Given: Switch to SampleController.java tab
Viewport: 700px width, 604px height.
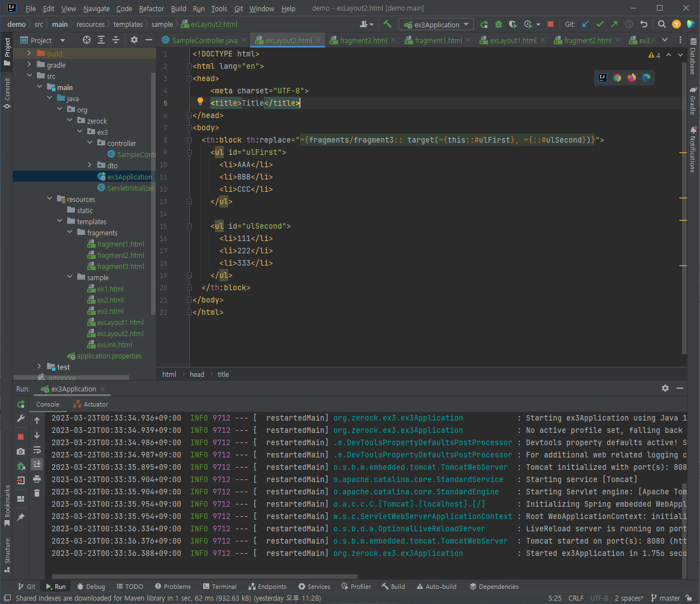Looking at the screenshot, I should (205, 40).
